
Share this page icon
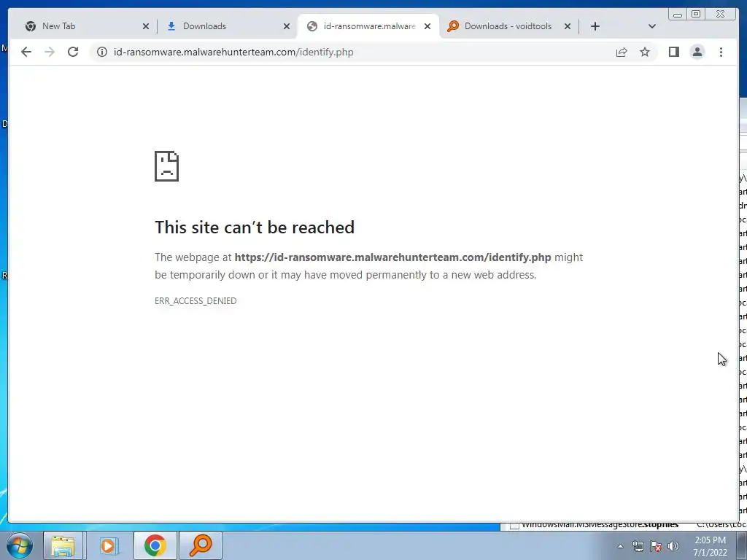pyautogui.click(x=622, y=52)
